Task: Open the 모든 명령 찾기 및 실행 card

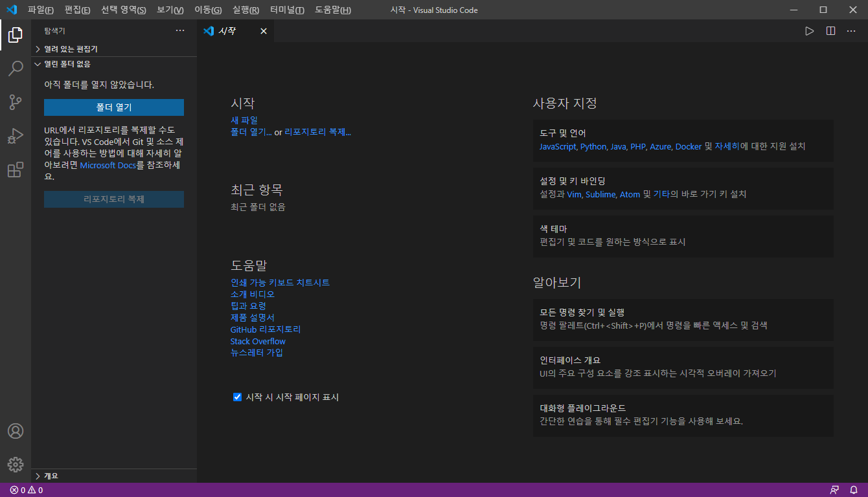Action: pos(683,320)
